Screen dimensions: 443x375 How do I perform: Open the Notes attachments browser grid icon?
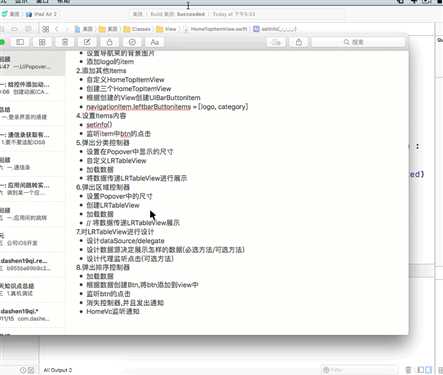pyautogui.click(x=42, y=42)
